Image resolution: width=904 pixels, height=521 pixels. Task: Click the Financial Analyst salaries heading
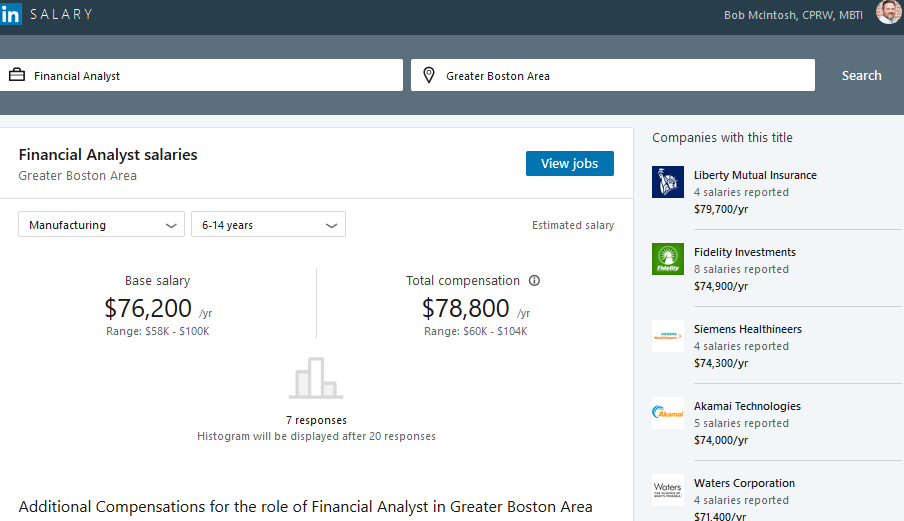tap(108, 154)
